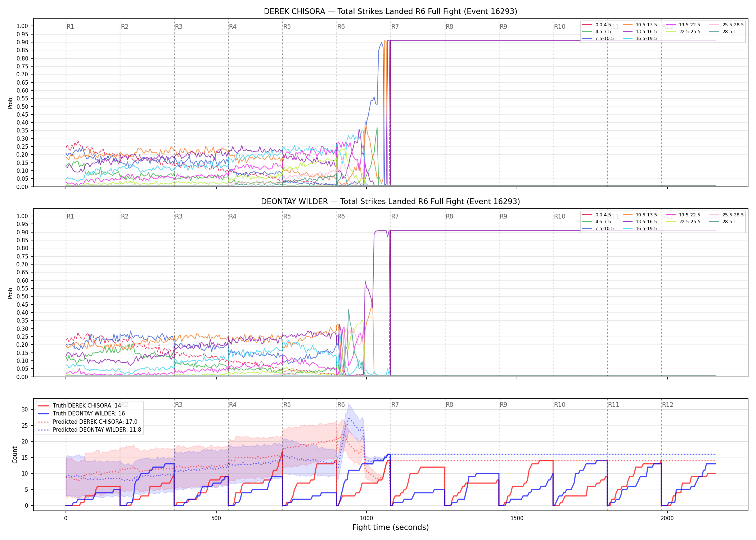Click the R3 round marker in Wilder chart

point(179,216)
